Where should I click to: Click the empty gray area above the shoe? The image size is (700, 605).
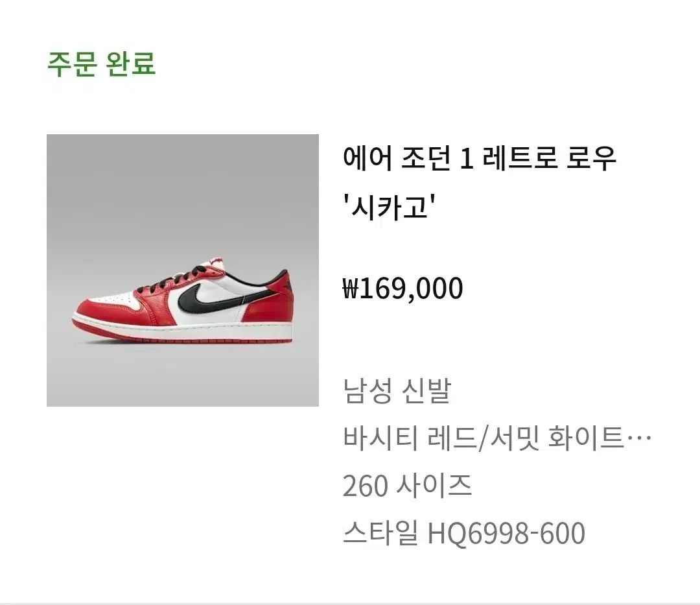click(x=182, y=188)
